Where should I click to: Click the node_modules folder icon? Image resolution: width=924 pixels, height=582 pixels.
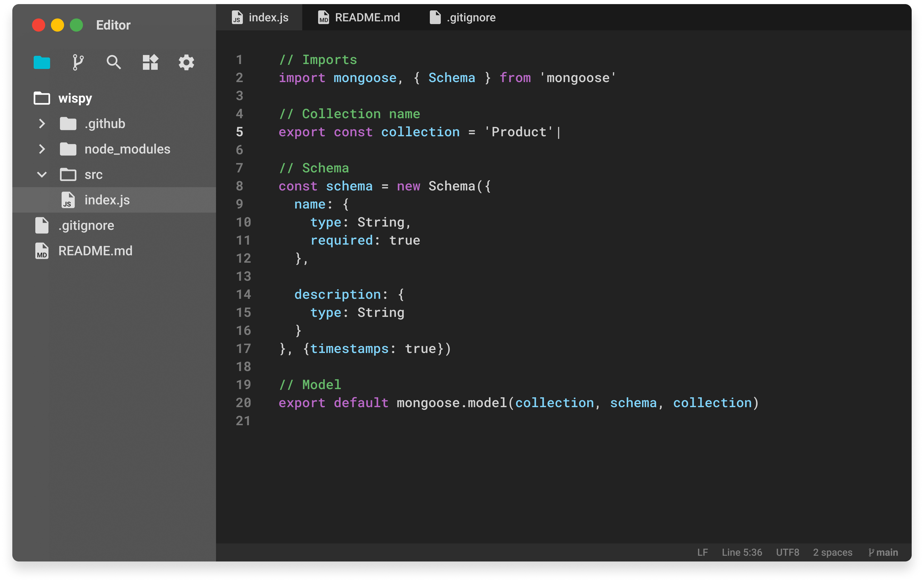pos(68,149)
